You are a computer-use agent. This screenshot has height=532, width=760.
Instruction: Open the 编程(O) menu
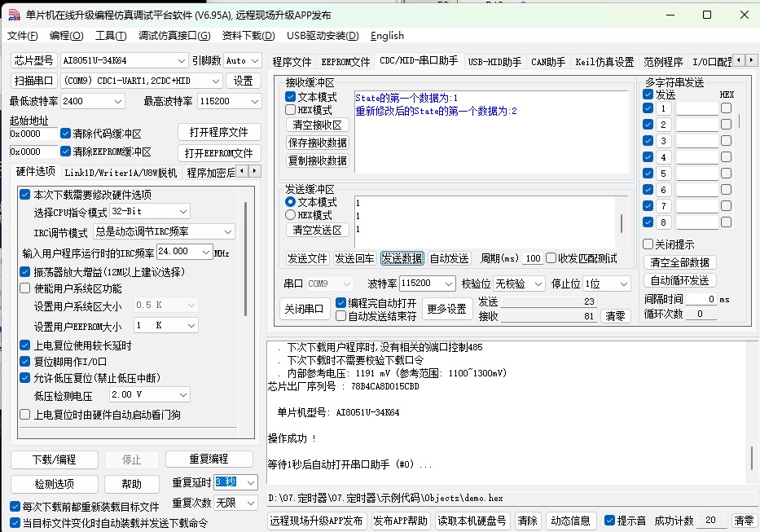click(x=67, y=35)
